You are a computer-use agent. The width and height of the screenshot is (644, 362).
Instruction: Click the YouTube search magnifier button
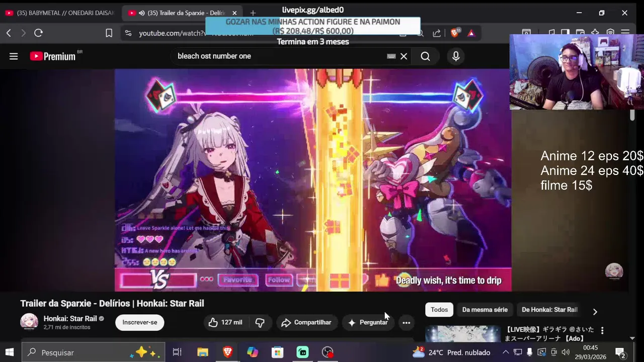425,56
